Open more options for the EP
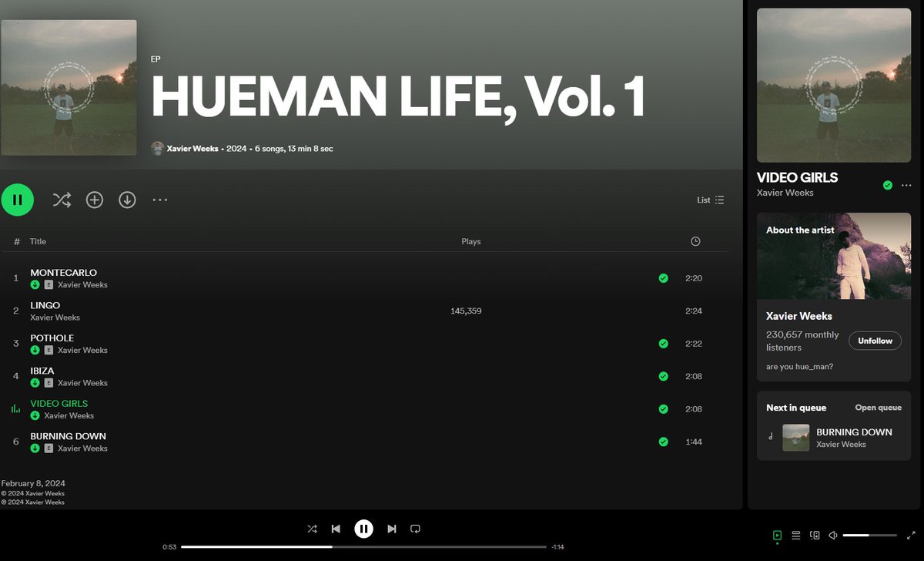This screenshot has height=561, width=924. pyautogui.click(x=159, y=200)
